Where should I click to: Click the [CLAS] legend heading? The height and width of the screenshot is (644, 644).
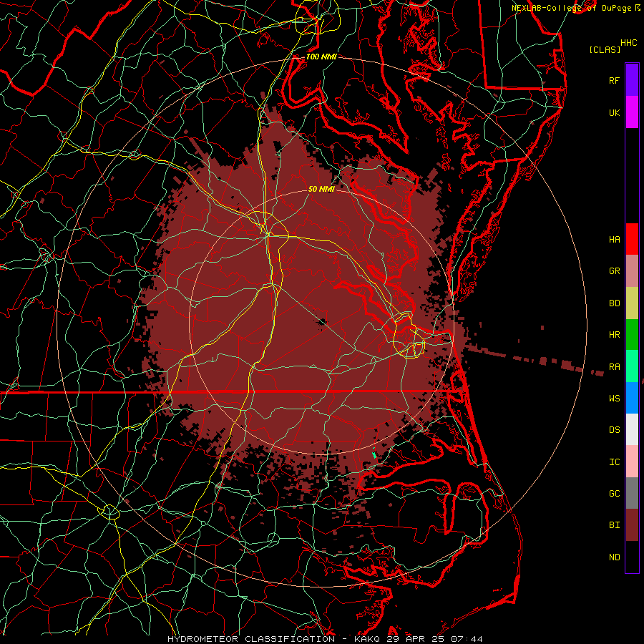(x=605, y=49)
